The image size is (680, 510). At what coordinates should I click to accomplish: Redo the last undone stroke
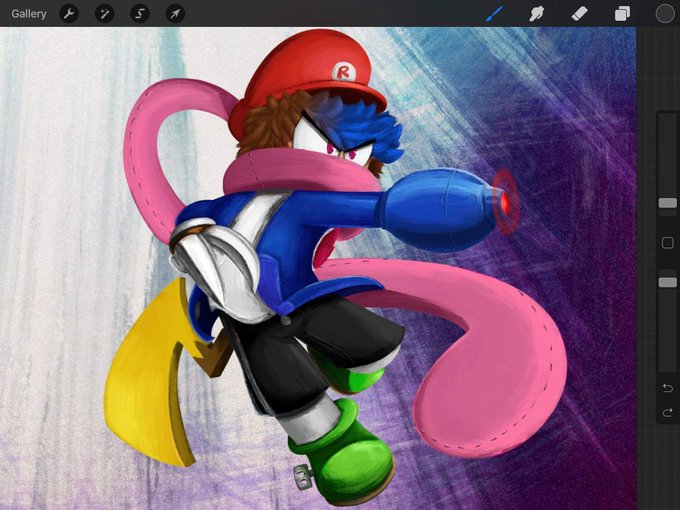tap(668, 412)
